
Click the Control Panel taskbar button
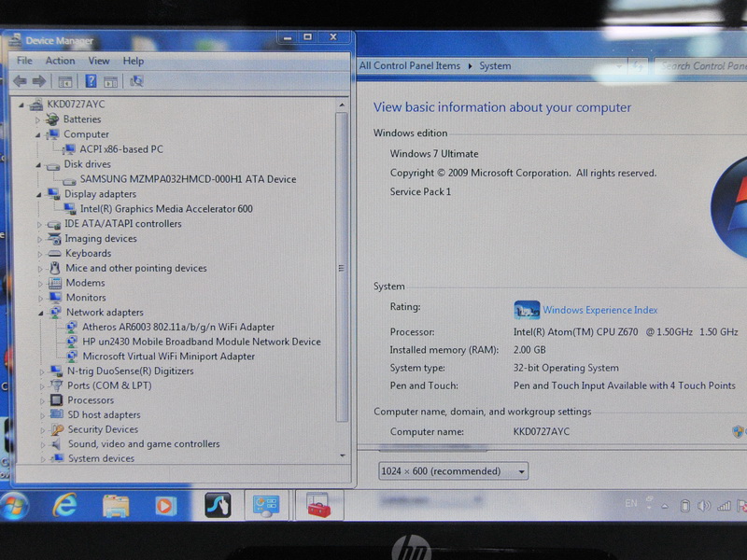(266, 505)
